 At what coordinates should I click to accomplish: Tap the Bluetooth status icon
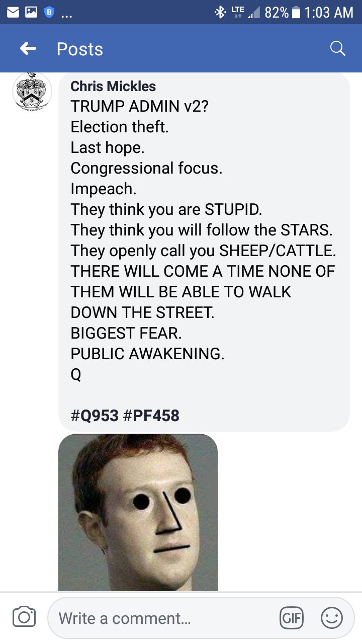click(220, 12)
